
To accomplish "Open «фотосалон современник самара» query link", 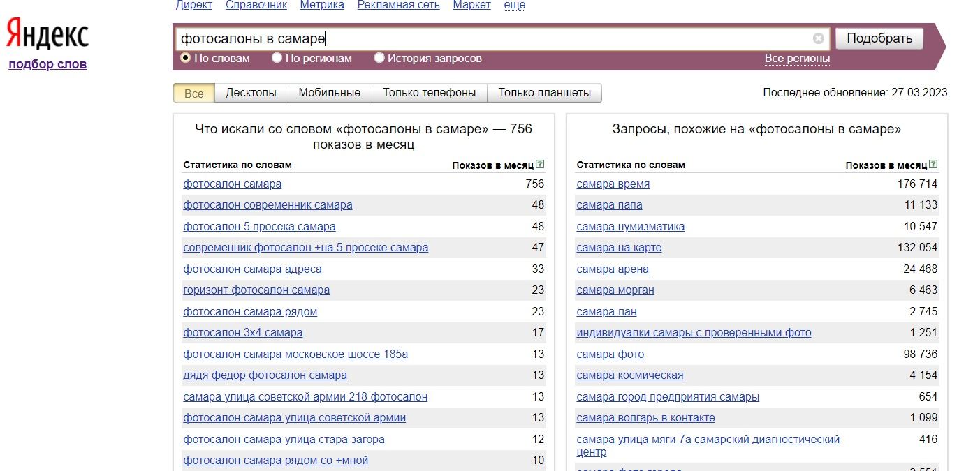I will [x=268, y=205].
